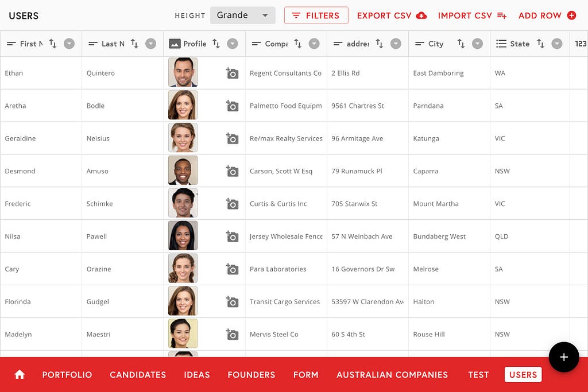The height and width of the screenshot is (392, 588).
Task: Switch to the Portfolio tab
Action: (67, 375)
